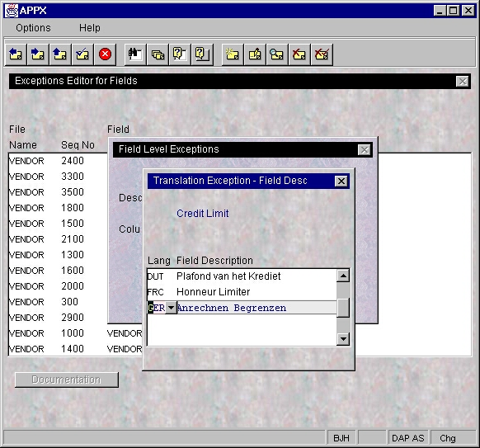
Task: Click the translation list scroll up arrow
Action: (x=343, y=276)
